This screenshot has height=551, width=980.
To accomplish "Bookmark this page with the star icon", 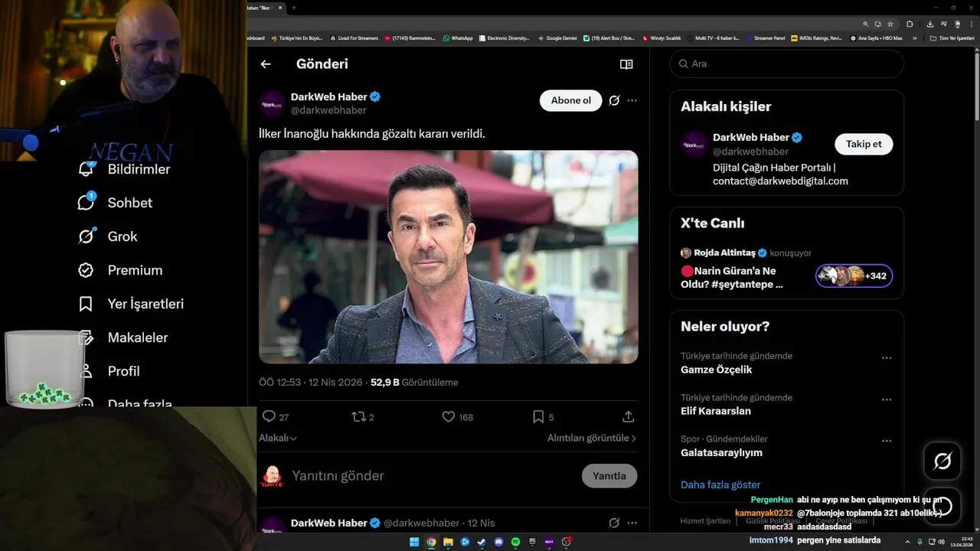I will coord(890,24).
